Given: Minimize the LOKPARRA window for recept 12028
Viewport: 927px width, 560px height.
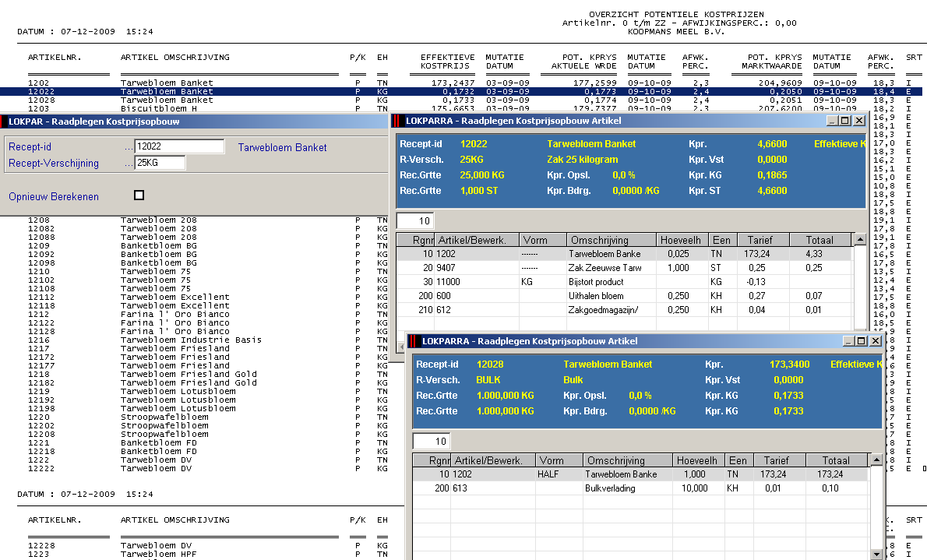Looking at the screenshot, I should pyautogui.click(x=849, y=341).
